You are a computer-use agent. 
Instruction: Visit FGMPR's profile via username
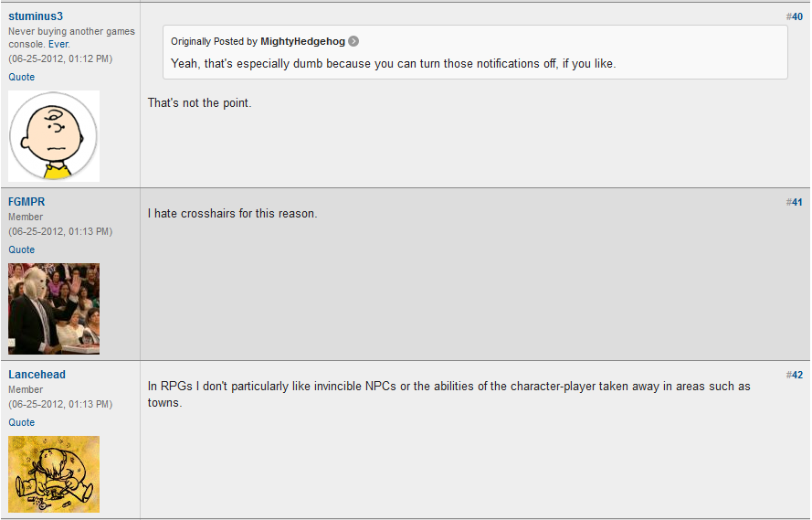[x=26, y=202]
